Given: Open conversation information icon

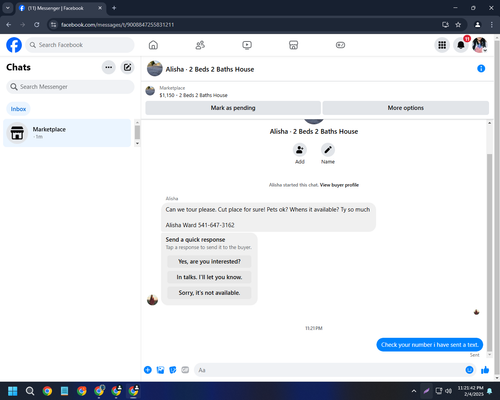Looking at the screenshot, I should pyautogui.click(x=481, y=68).
